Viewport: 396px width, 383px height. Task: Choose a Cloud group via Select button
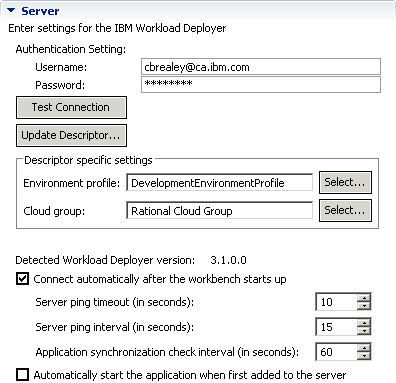click(345, 210)
